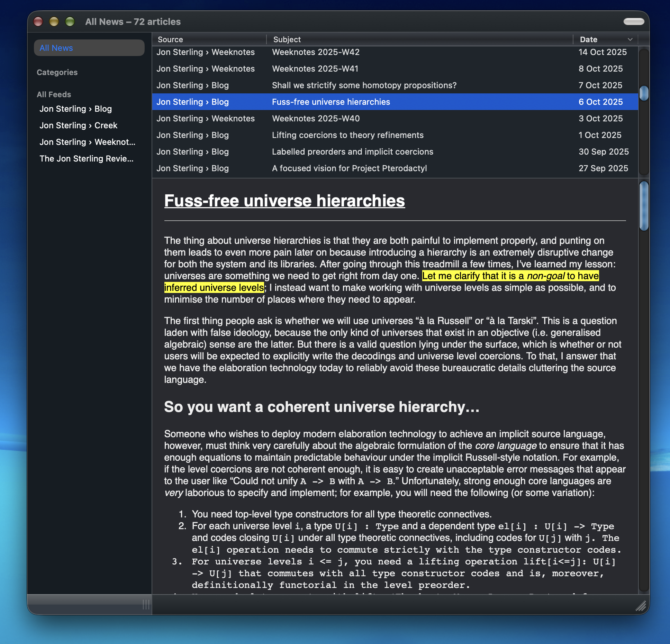Click the yellow minimize window button
Image resolution: width=670 pixels, height=644 pixels.
[54, 21]
